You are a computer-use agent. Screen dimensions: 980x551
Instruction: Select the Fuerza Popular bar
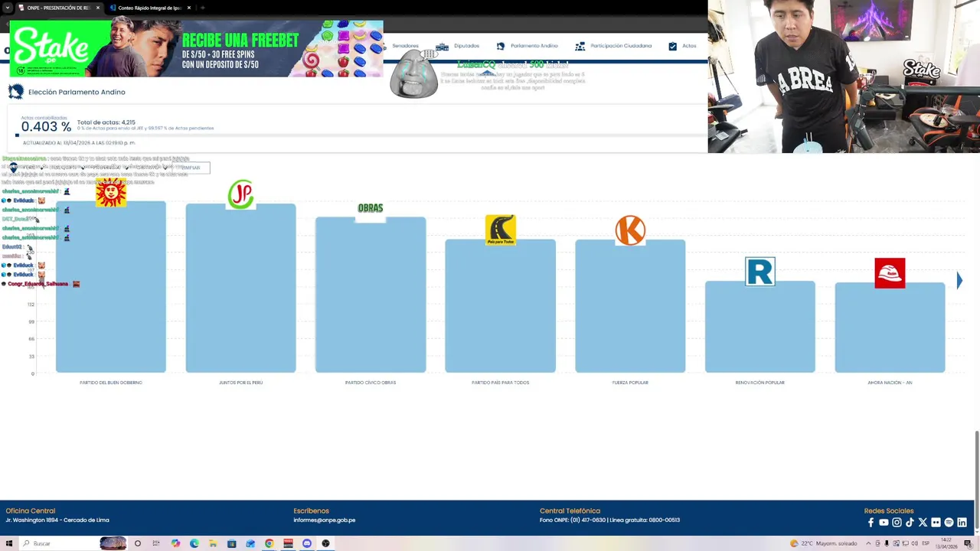[630, 306]
